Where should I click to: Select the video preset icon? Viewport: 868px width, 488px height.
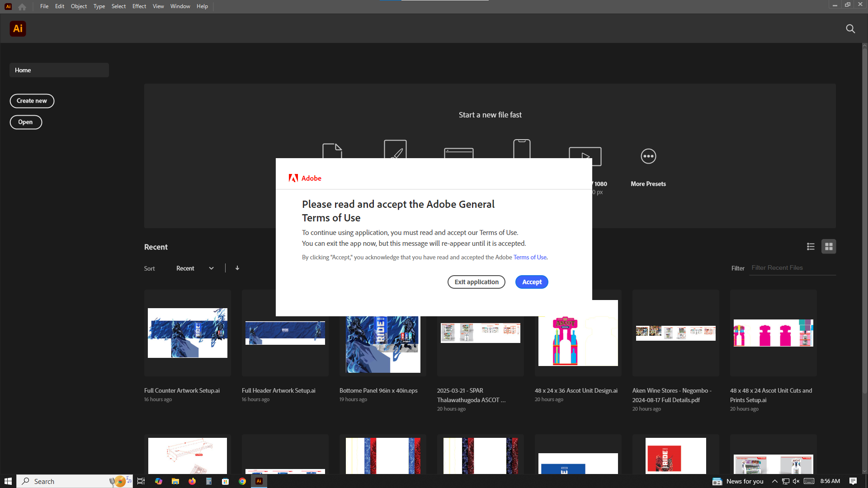pos(585,153)
